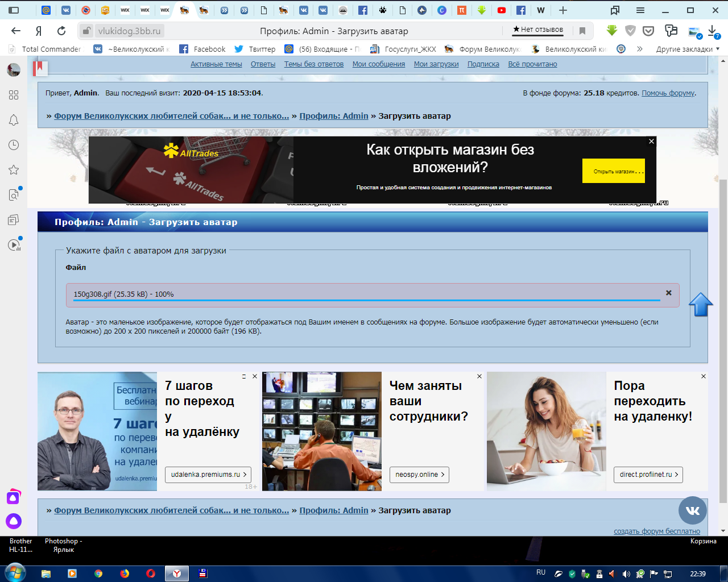The height and width of the screenshot is (582, 728).
Task: Expand the Другие закладки folder
Action: coord(688,49)
